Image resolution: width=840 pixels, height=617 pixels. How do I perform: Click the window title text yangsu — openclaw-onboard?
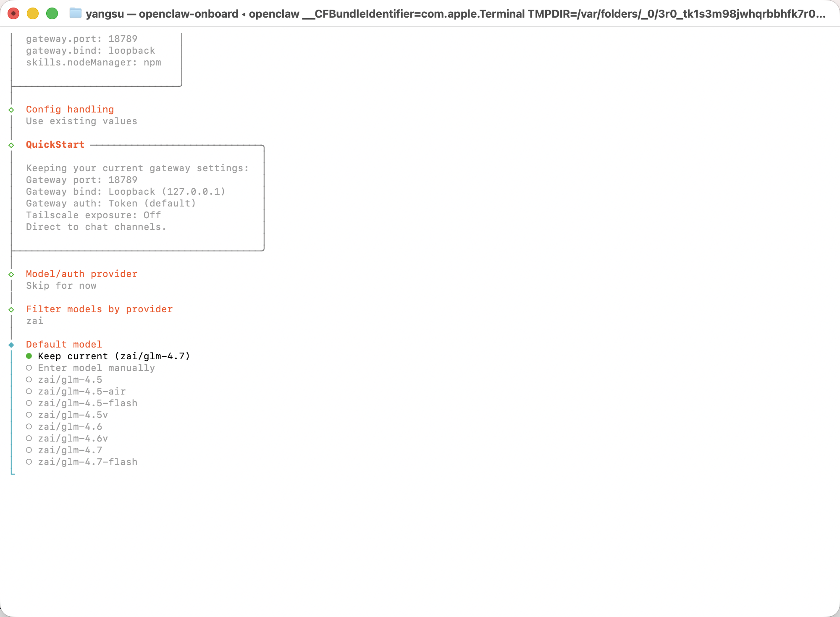[162, 14]
